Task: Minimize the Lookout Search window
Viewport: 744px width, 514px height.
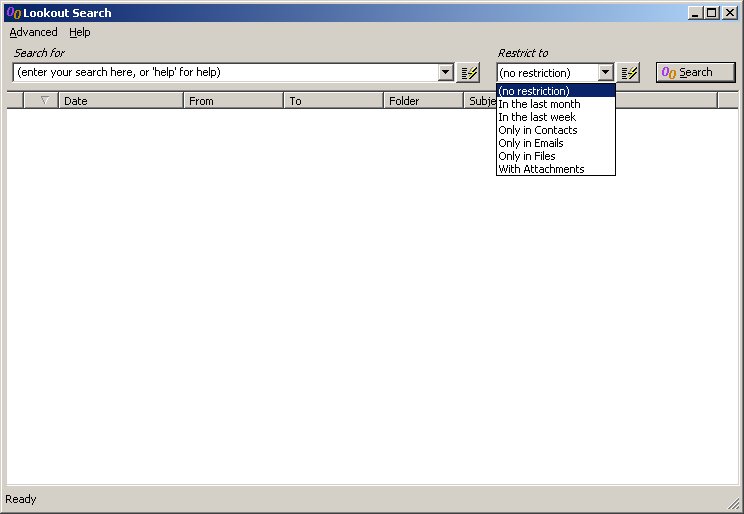Action: 695,13
